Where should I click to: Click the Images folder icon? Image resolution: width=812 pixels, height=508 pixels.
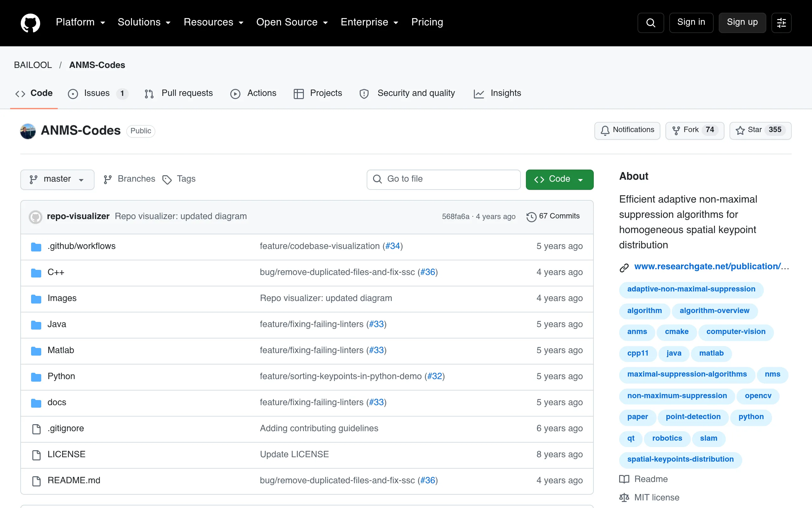(x=36, y=299)
